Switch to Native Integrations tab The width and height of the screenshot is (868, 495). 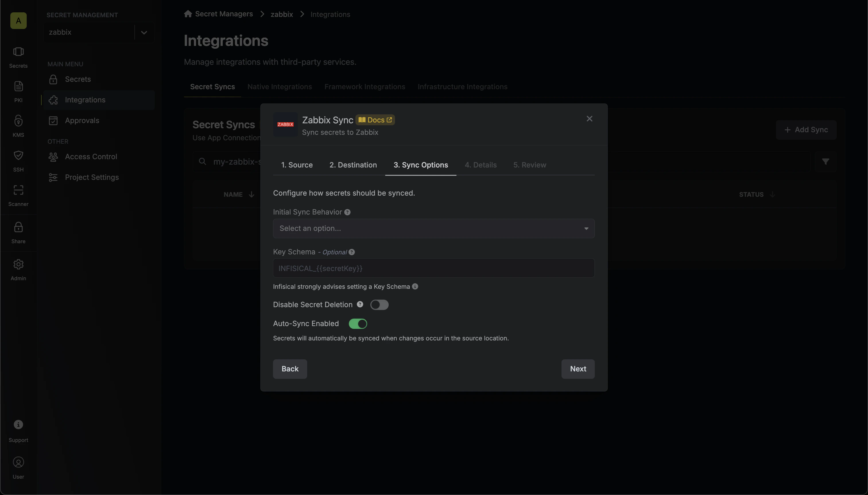pos(279,87)
